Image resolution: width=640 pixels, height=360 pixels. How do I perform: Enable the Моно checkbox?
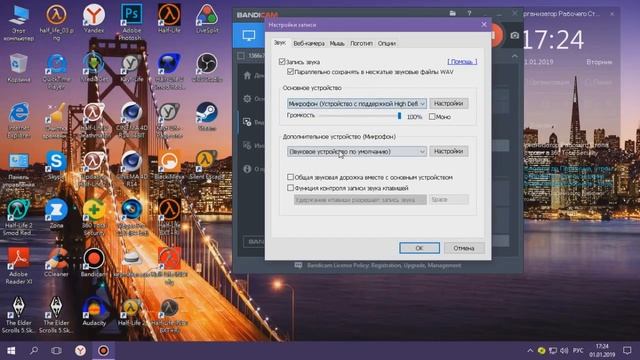point(432,117)
